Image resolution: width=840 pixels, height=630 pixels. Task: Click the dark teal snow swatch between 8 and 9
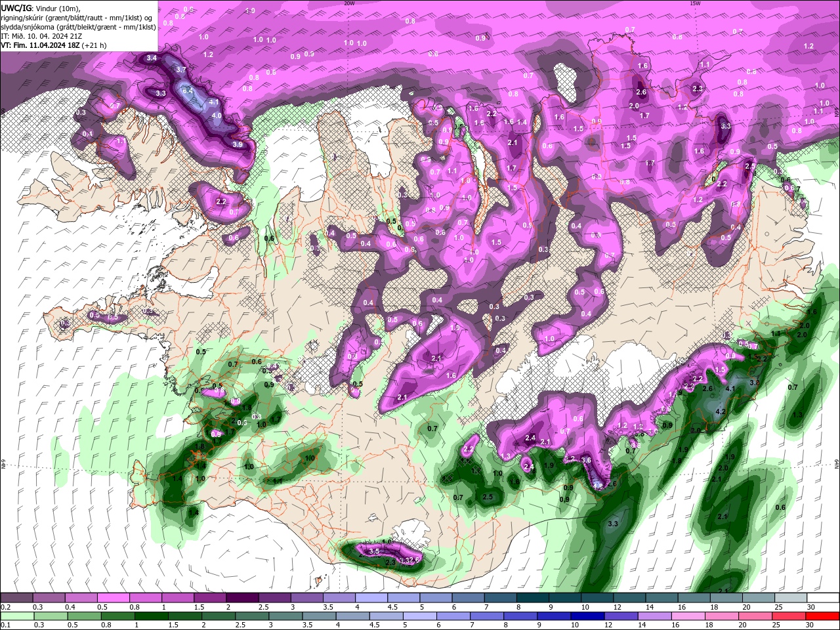coord(533,598)
